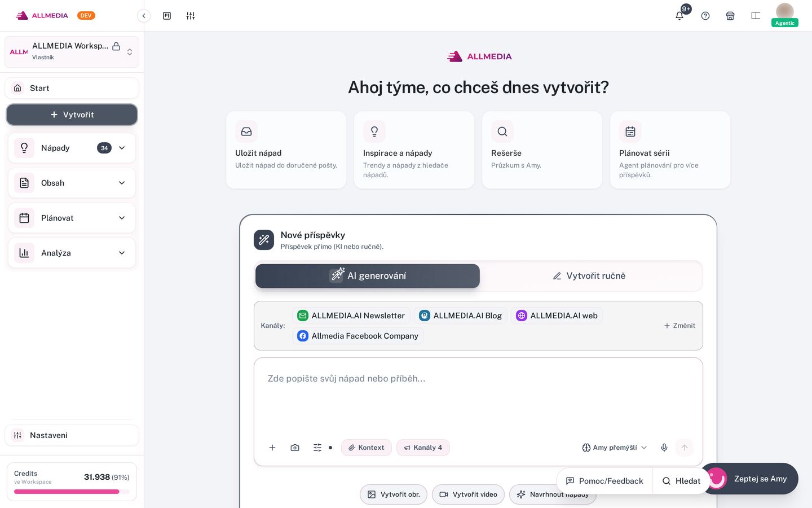This screenshot has height=508, width=812.
Task: Click the plus attachment icon in composer
Action: click(x=272, y=448)
